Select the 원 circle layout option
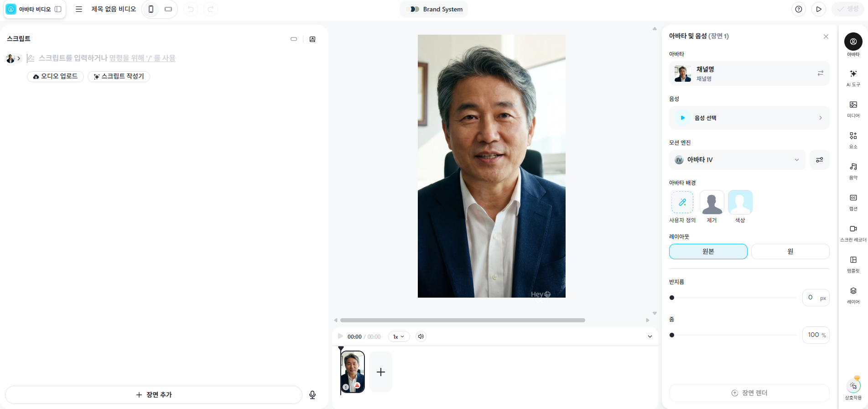 tap(790, 252)
